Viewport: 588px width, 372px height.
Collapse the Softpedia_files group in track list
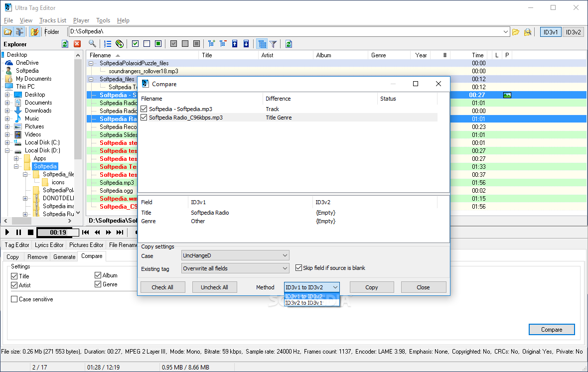pos(91,79)
